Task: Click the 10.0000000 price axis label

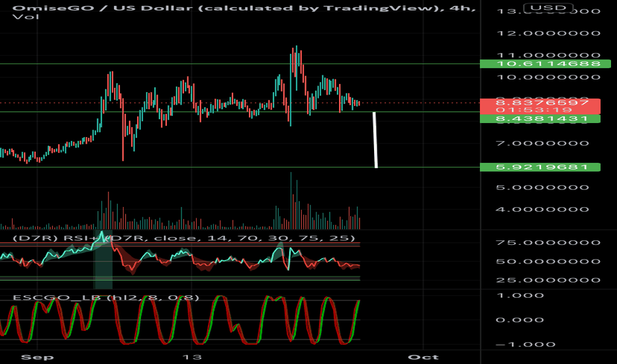Action: tap(549, 77)
